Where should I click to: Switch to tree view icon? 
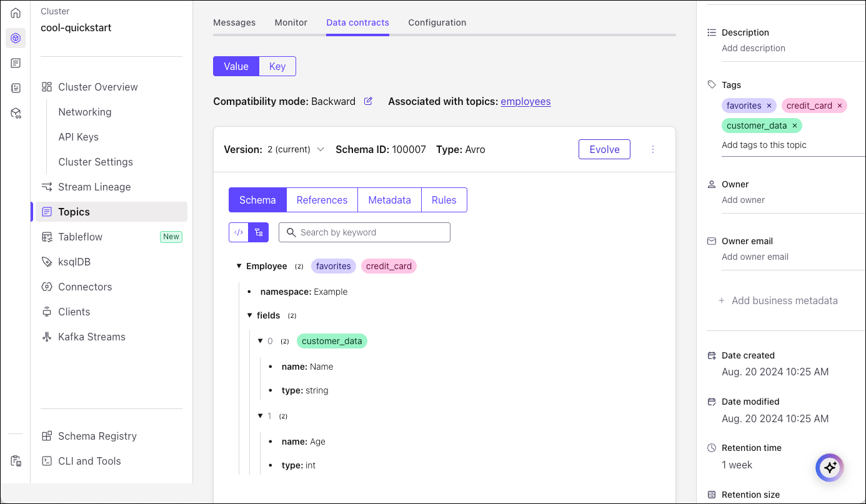coord(258,232)
